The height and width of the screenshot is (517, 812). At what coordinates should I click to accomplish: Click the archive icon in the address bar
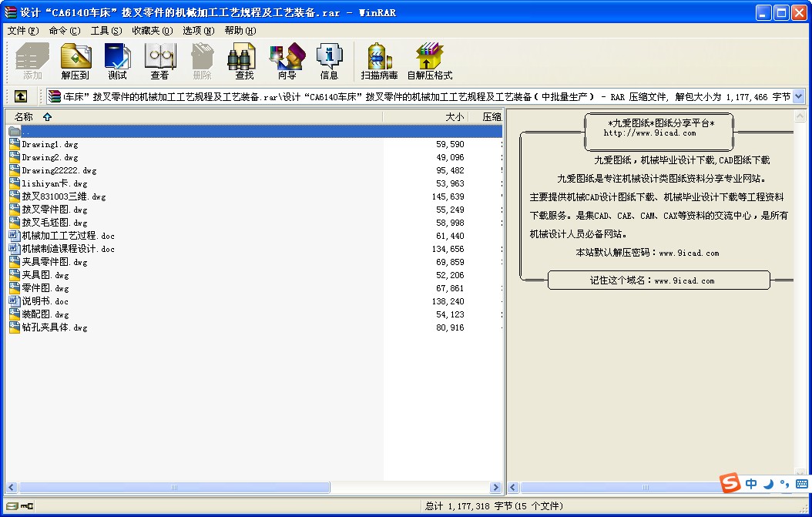tap(54, 96)
